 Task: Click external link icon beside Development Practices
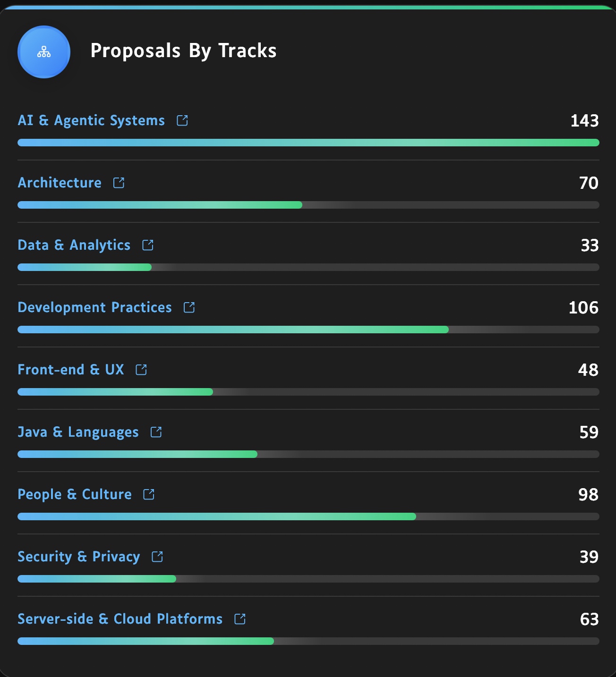[x=189, y=308]
